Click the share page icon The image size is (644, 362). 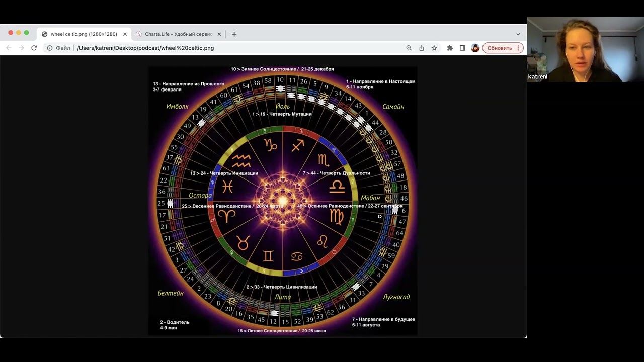422,48
